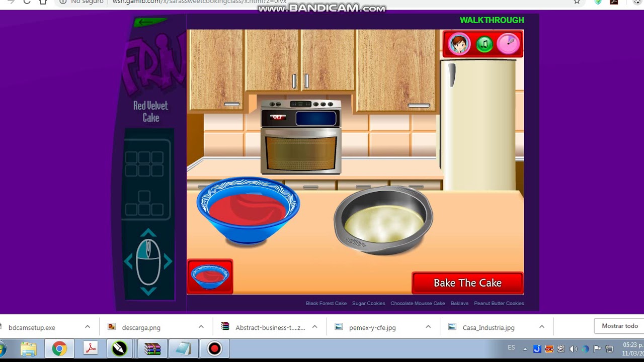The height and width of the screenshot is (362, 644).
Task: Click the green shield extension icon
Action: click(598, 2)
